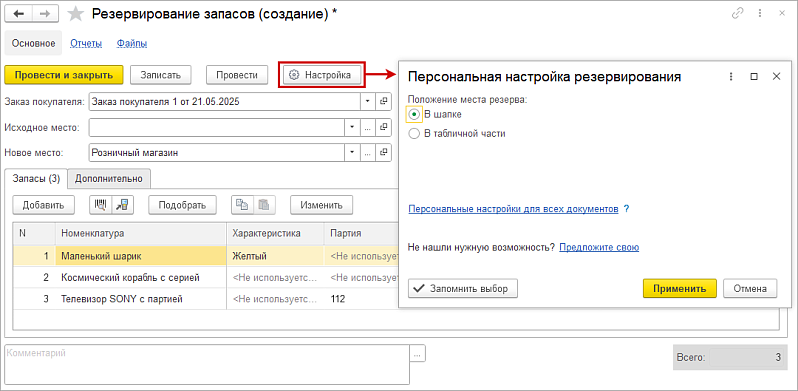The image size is (798, 391).
Task: Click into the Комментарий text box
Action: click(207, 365)
